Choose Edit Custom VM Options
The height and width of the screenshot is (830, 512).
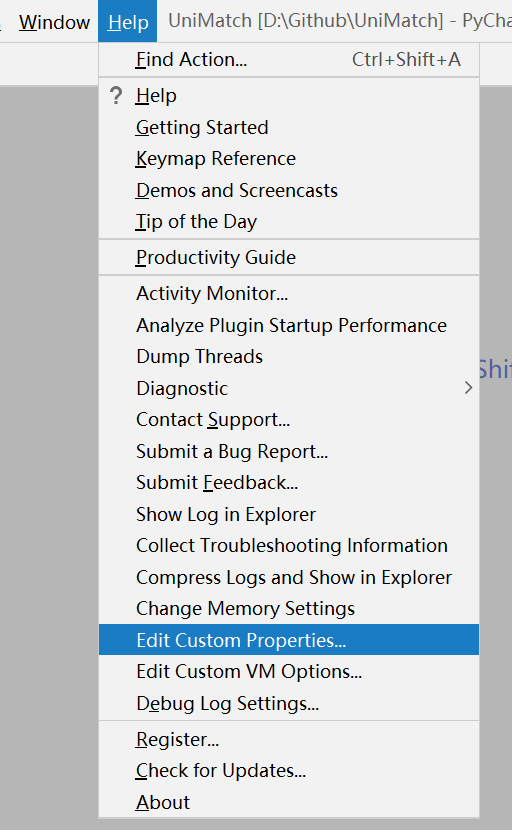pos(289,671)
